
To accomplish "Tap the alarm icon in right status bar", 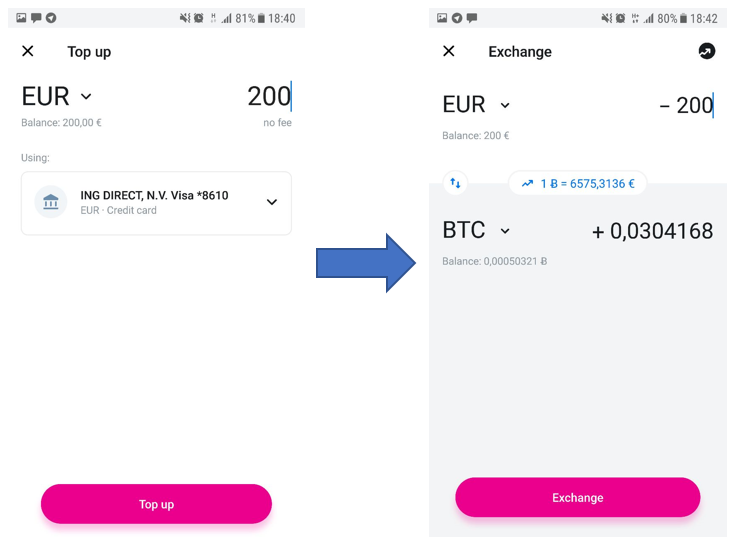I will pos(620,18).
